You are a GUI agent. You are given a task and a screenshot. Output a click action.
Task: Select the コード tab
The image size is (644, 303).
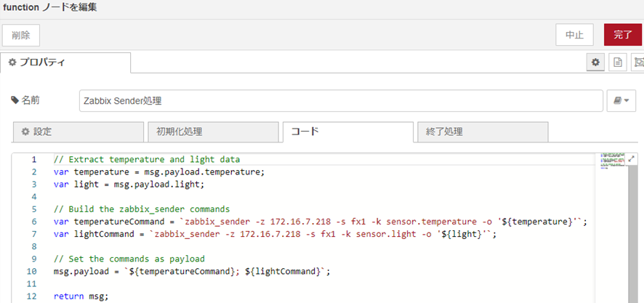(x=347, y=132)
